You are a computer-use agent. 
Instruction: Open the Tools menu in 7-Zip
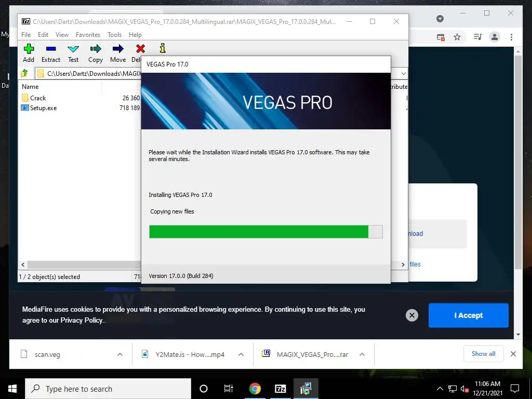tap(114, 35)
